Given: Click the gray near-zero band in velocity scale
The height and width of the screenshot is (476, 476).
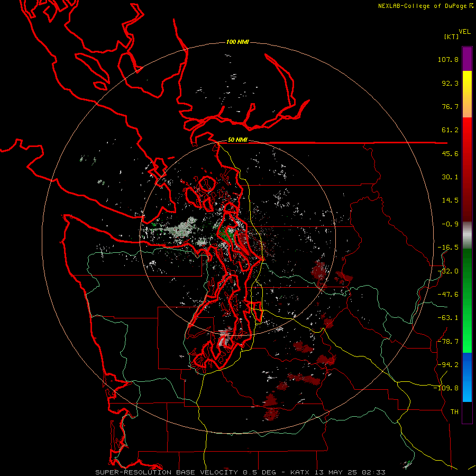Looking at the screenshot, I should (467, 235).
